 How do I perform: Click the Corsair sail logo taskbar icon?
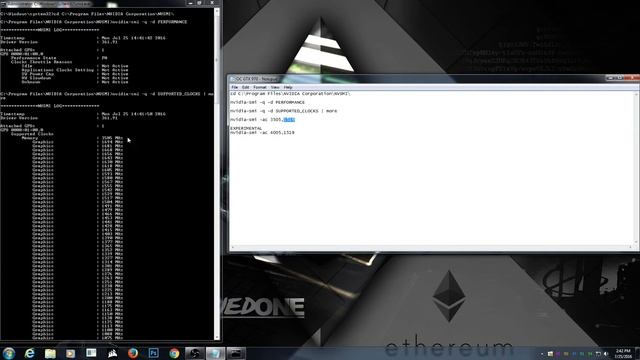click(112, 353)
